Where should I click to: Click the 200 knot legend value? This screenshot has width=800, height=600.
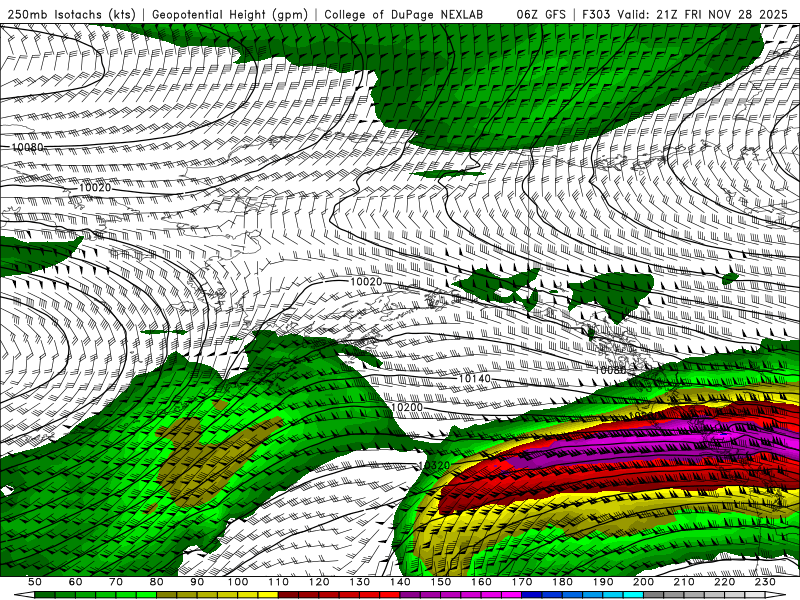[643, 582]
